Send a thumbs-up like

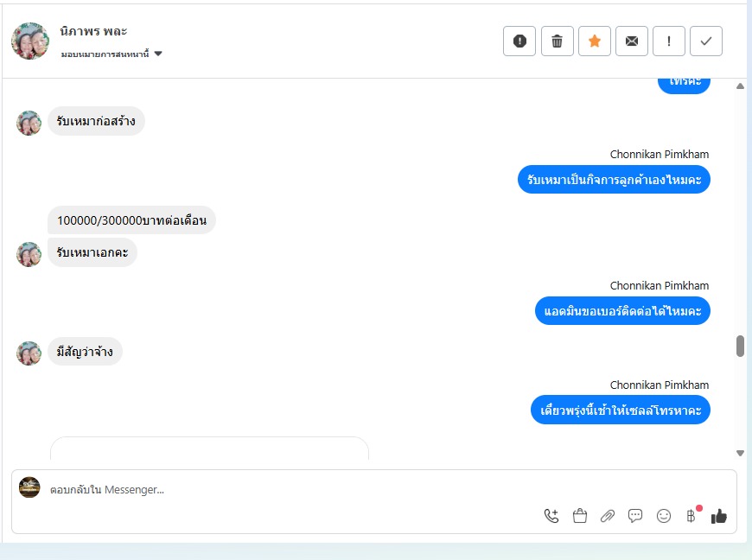pyautogui.click(x=719, y=516)
